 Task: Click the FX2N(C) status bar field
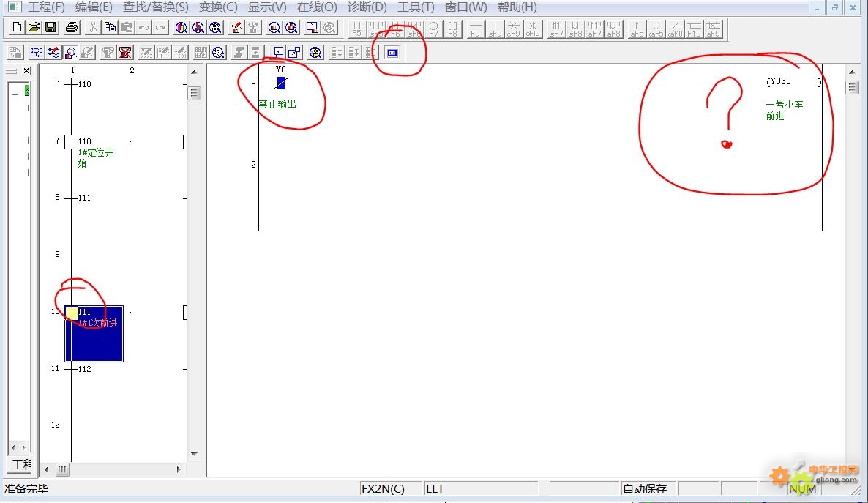click(389, 488)
